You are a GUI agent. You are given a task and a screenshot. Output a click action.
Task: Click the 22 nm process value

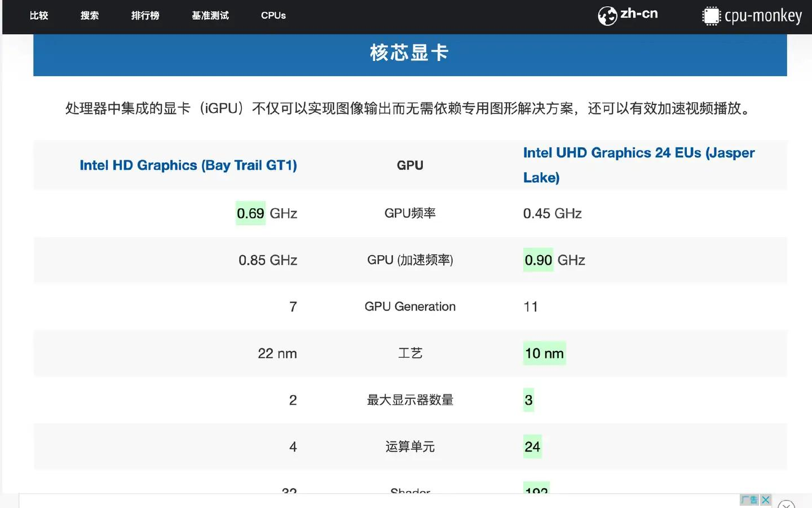(277, 353)
